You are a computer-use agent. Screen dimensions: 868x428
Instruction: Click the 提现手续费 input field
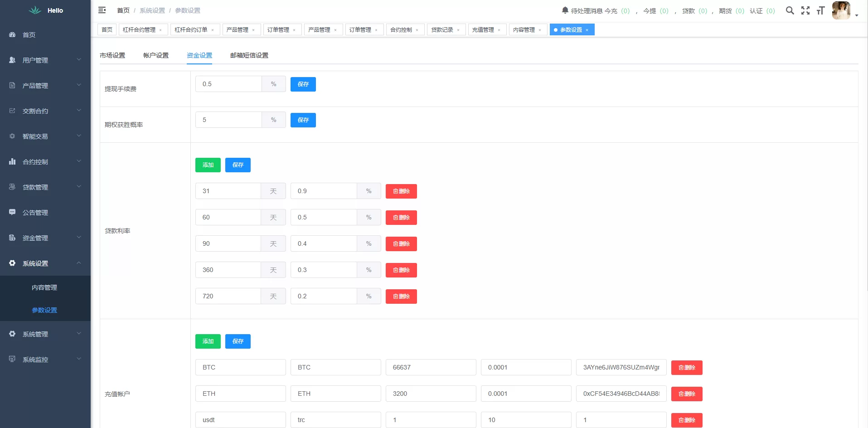(x=228, y=84)
